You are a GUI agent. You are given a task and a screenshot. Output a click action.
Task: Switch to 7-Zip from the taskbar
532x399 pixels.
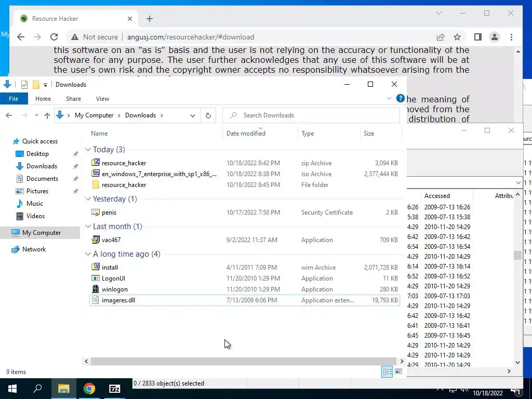[115, 389]
